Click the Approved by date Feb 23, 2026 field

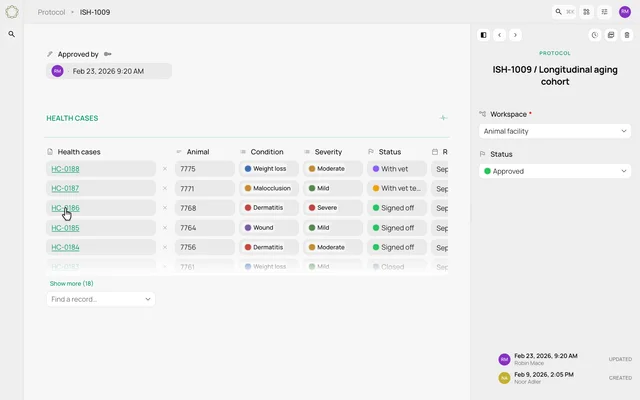(109, 71)
